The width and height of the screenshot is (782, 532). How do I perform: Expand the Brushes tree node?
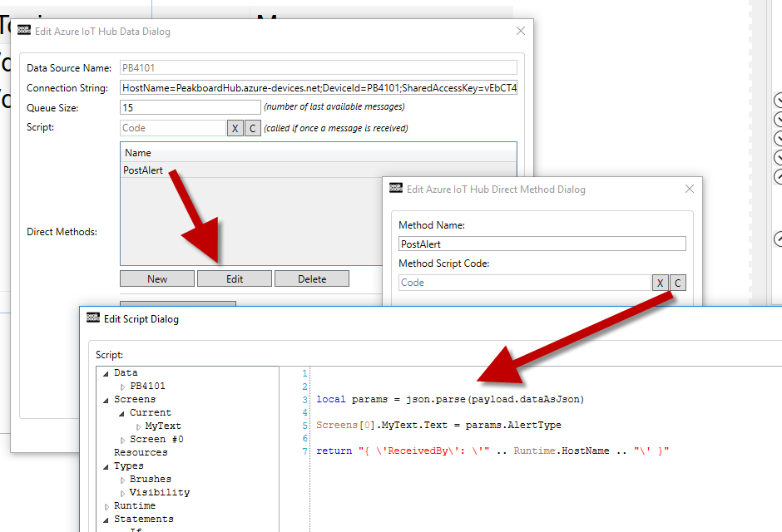click(x=122, y=480)
